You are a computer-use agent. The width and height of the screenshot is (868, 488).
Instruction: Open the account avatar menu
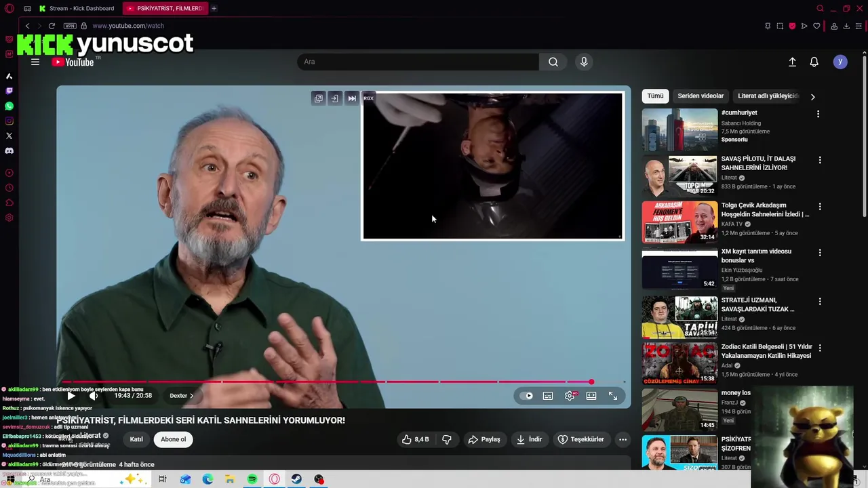(x=840, y=62)
